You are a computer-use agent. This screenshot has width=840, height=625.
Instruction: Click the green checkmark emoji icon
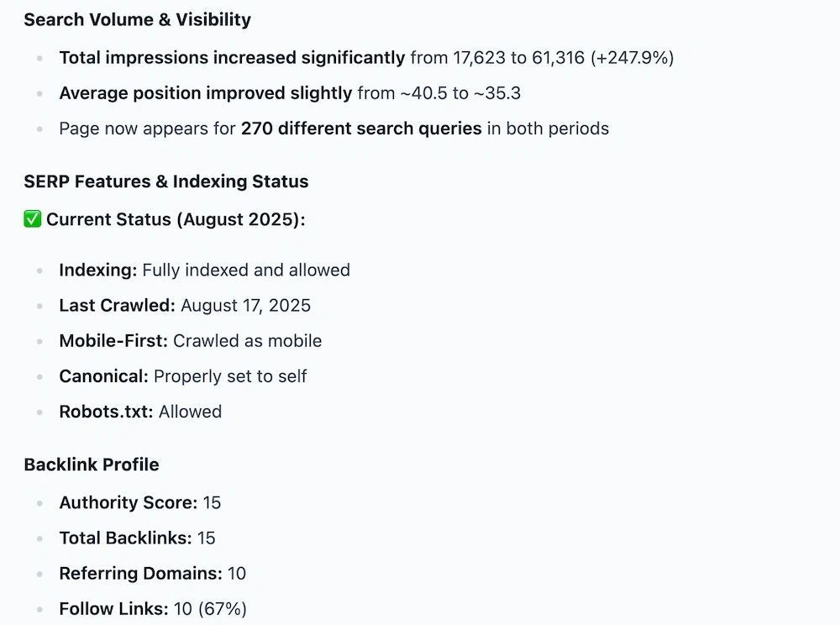[x=33, y=219]
